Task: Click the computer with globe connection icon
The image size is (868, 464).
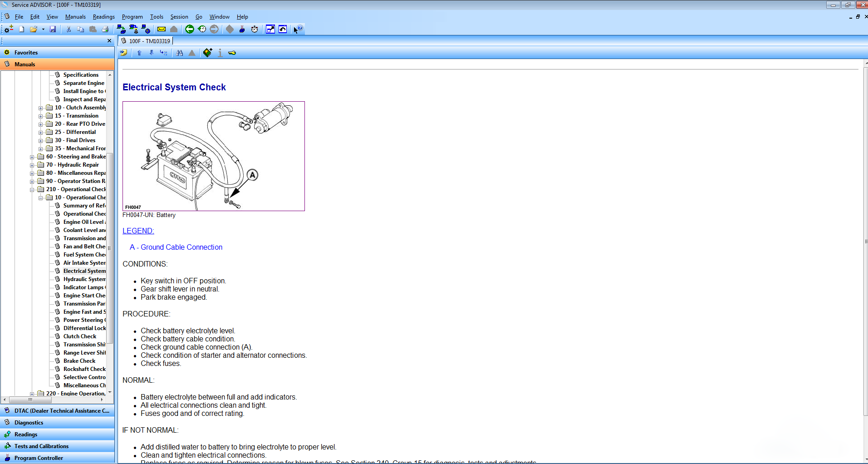Action: click(146, 29)
